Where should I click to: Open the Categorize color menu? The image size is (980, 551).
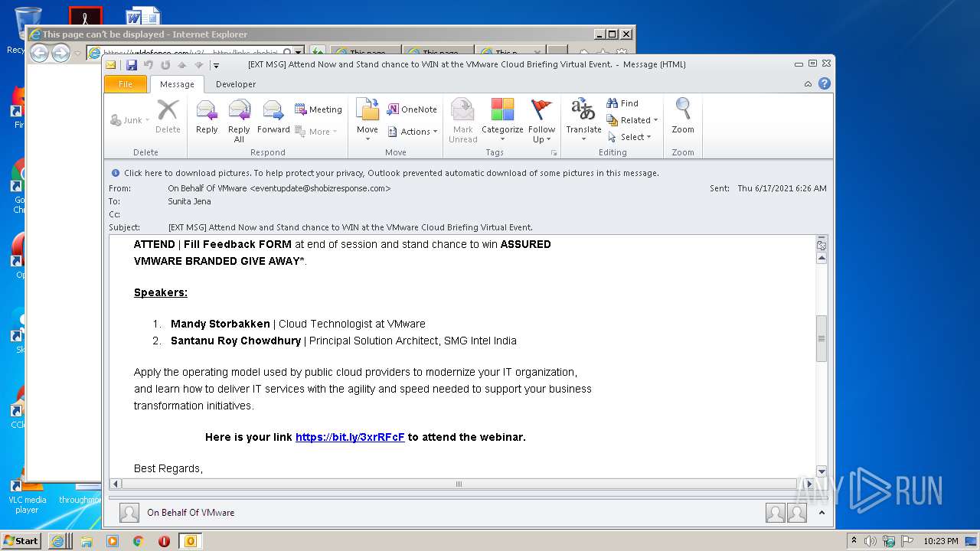pos(502,120)
